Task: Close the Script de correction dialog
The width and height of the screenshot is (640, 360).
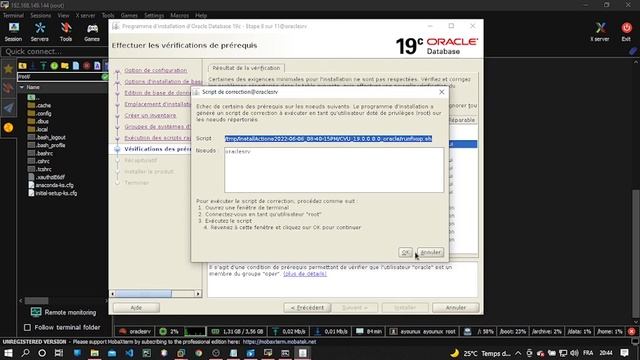Action: pyautogui.click(x=442, y=92)
